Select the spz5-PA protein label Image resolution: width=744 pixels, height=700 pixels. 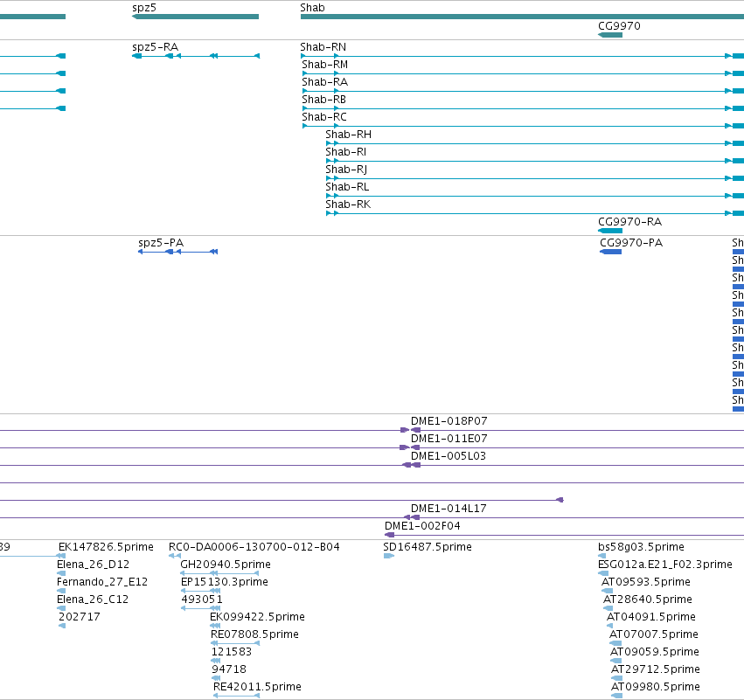161,243
